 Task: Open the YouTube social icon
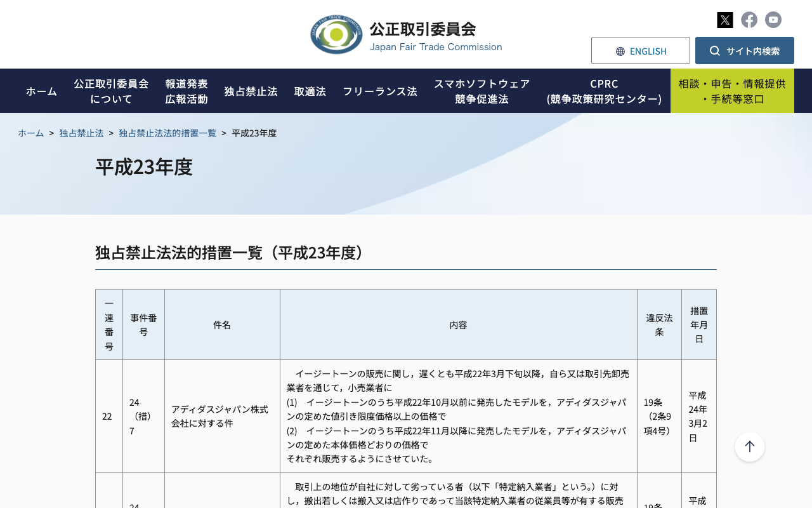click(773, 20)
